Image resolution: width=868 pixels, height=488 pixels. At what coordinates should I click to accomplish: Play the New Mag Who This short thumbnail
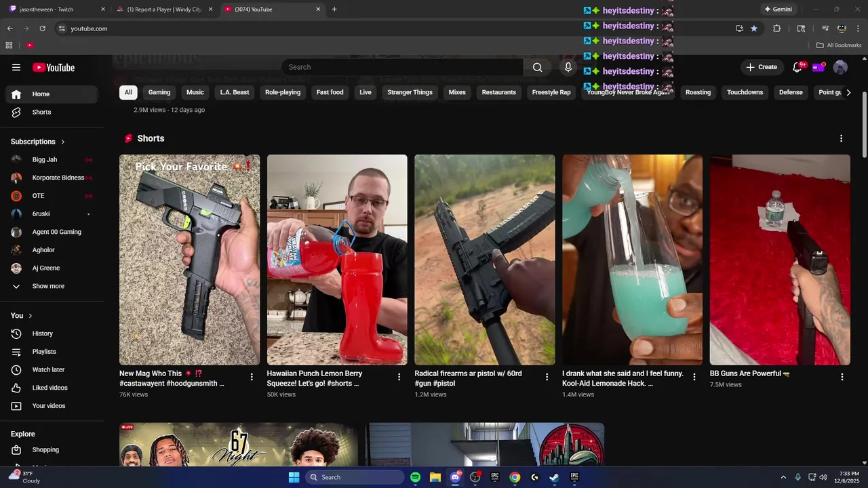189,260
